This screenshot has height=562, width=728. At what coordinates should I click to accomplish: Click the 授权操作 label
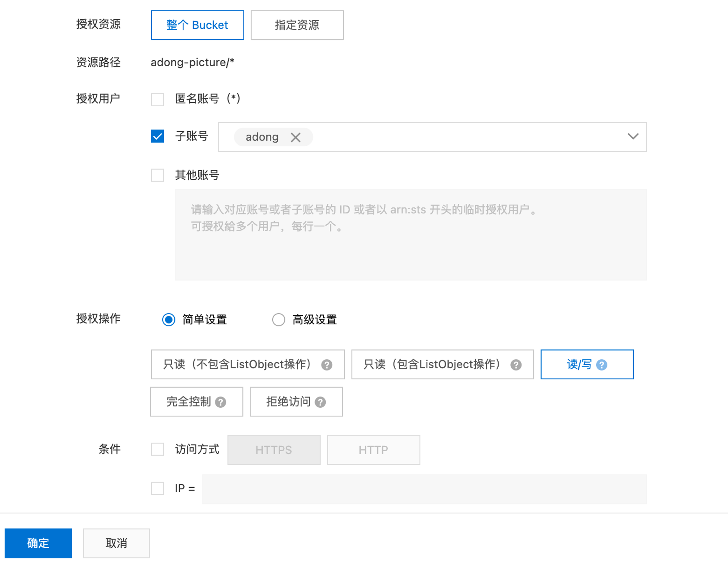(98, 318)
